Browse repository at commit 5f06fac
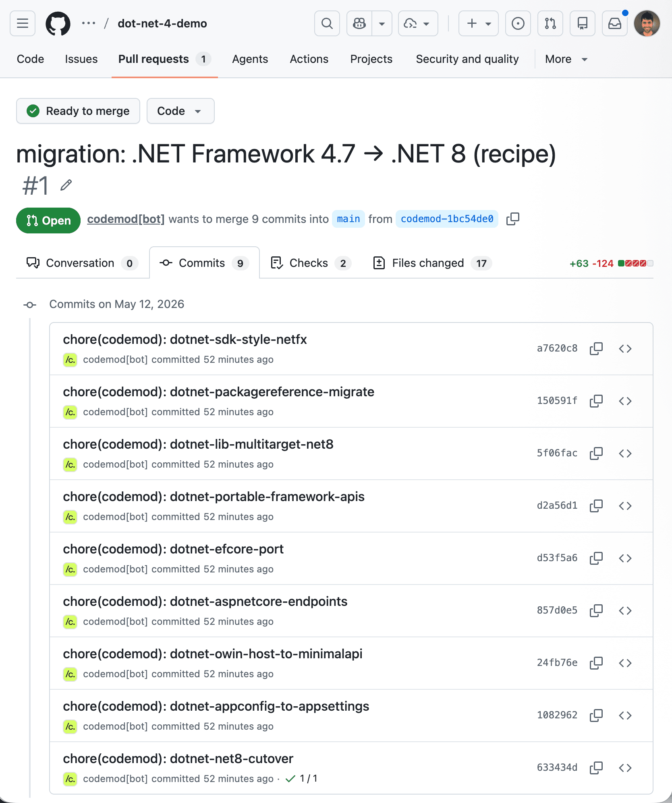This screenshot has height=803, width=672. (625, 454)
